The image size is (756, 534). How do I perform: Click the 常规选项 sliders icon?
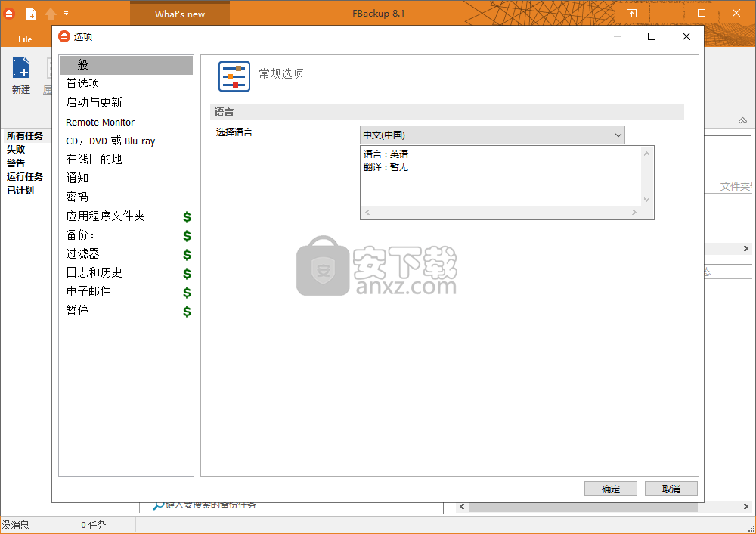(234, 76)
